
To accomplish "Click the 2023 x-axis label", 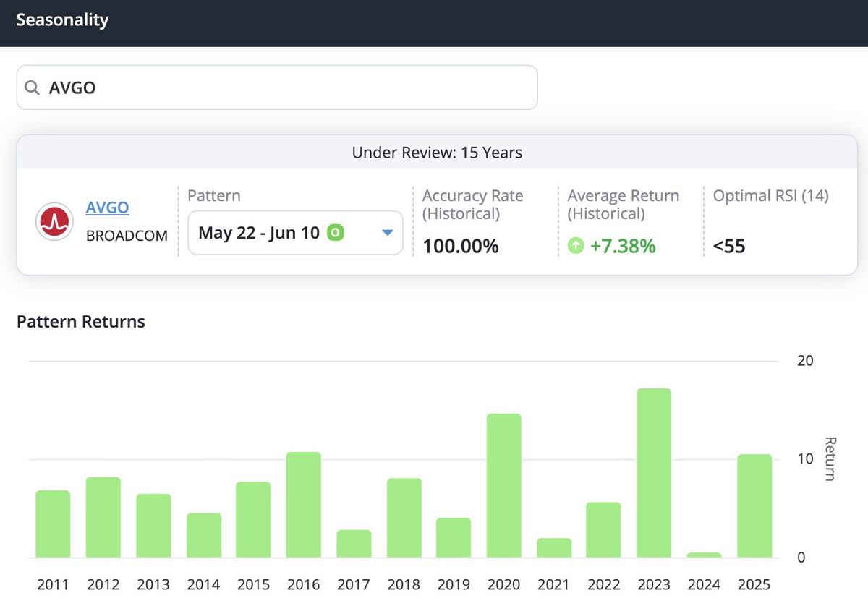I will tap(654, 584).
